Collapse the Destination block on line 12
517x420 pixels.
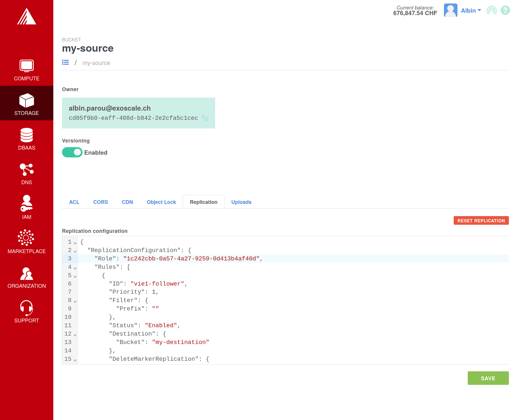click(75, 335)
